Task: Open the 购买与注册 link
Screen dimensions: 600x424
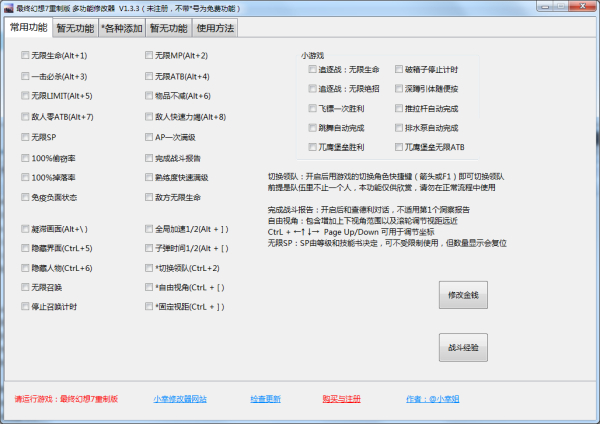Action: [x=341, y=399]
